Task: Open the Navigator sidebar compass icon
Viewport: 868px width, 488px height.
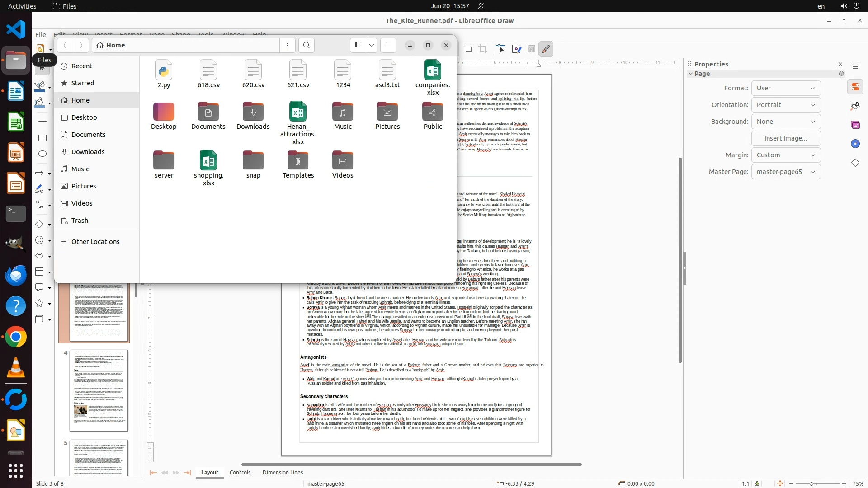Action: click(x=855, y=144)
